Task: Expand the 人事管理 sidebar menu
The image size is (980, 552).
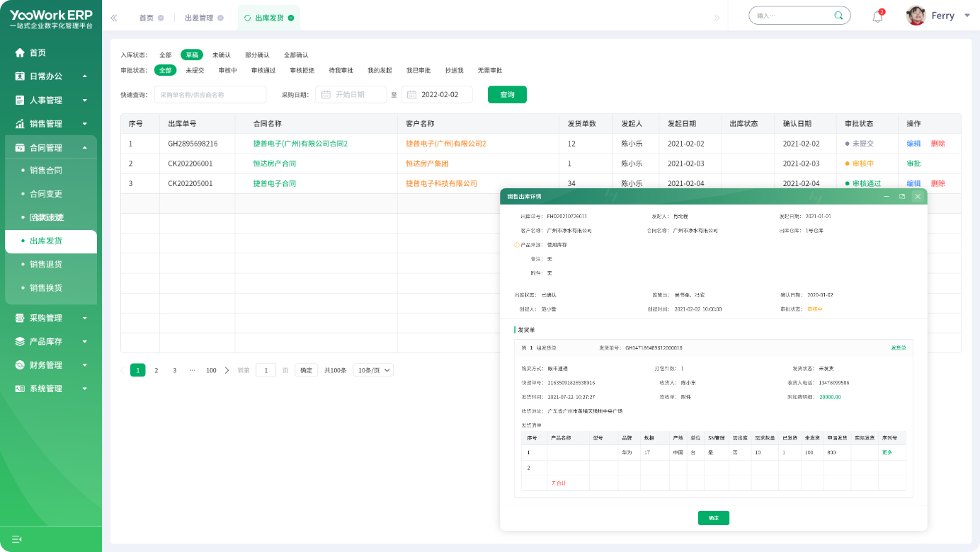Action: click(x=50, y=100)
